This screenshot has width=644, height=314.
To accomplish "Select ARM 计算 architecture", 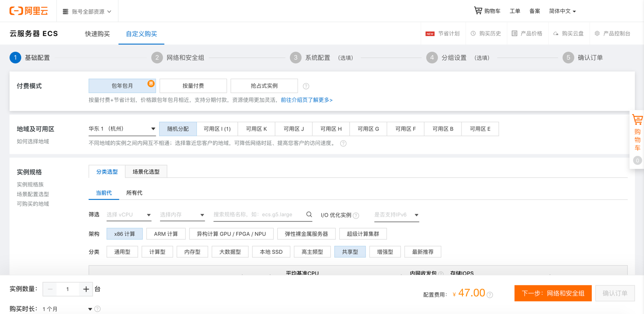I will 166,234.
